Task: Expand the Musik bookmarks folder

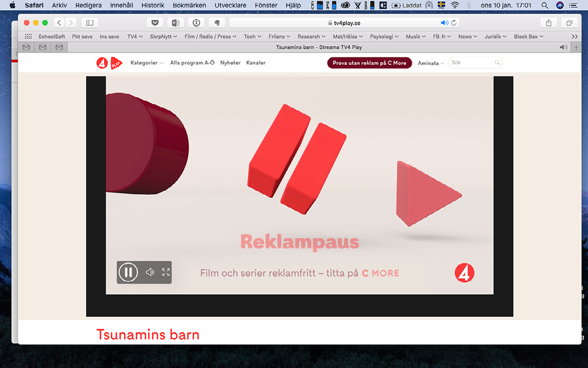Action: (416, 36)
